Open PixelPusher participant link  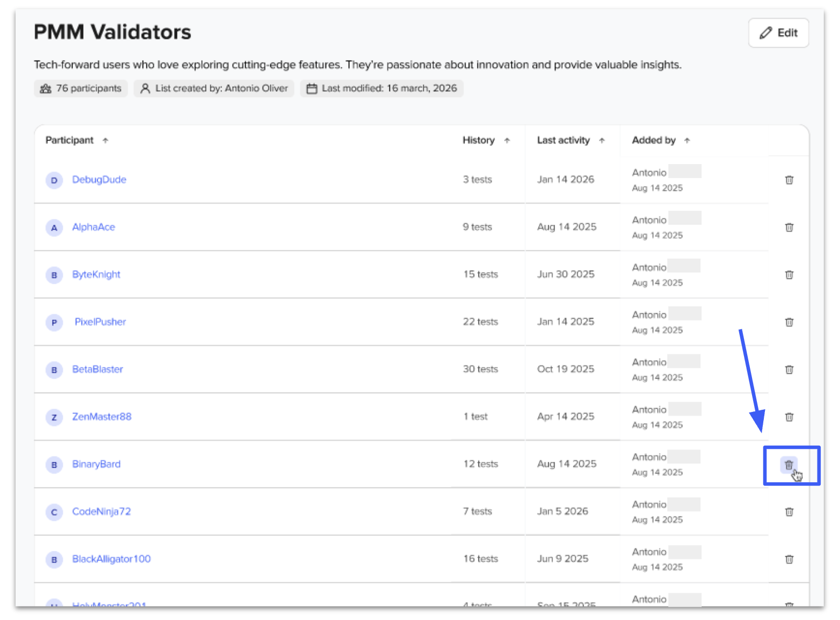pos(100,322)
